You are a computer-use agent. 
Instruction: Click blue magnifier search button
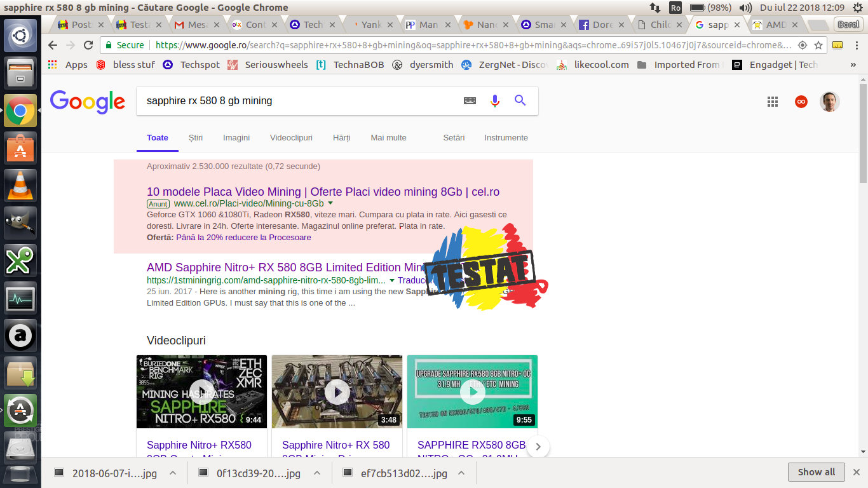tap(520, 100)
